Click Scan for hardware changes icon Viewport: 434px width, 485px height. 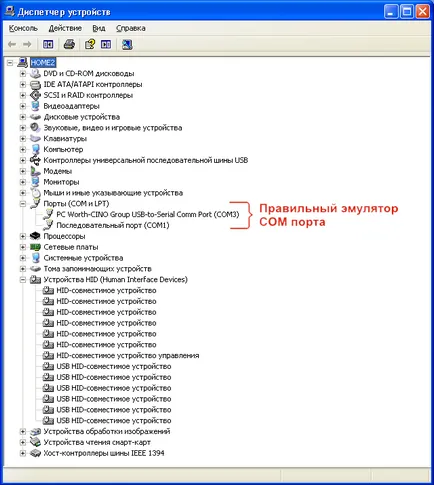coord(127,44)
